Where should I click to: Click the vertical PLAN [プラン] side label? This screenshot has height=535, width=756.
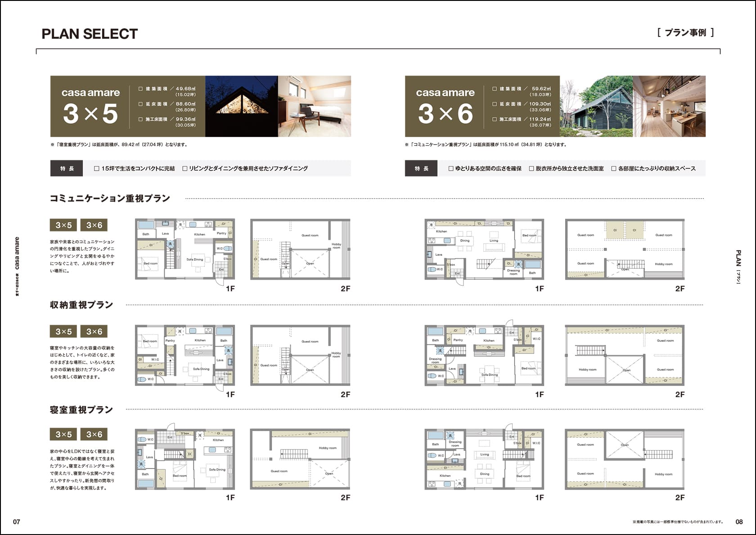pos(738,267)
